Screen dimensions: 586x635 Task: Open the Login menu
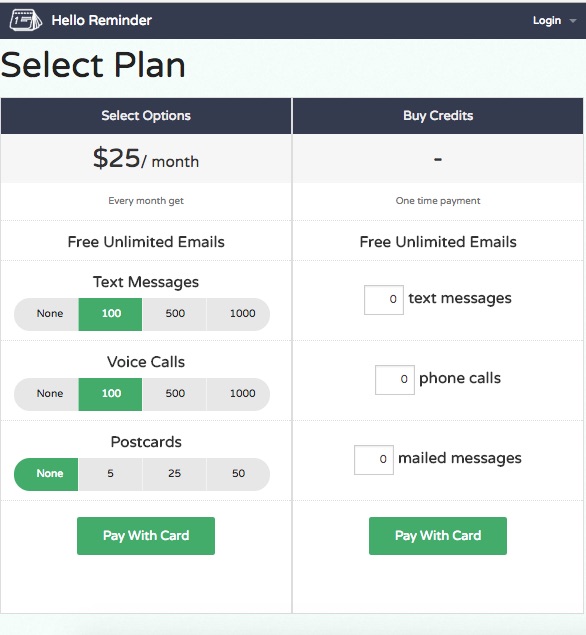click(547, 20)
